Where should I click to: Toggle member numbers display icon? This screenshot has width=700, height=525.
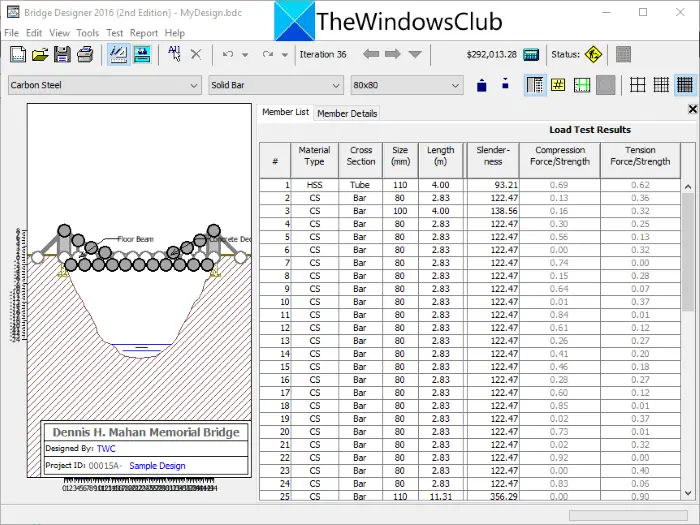[558, 85]
